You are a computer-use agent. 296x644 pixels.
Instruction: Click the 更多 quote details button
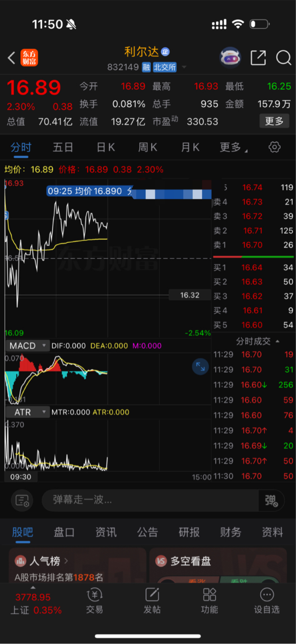point(274,121)
